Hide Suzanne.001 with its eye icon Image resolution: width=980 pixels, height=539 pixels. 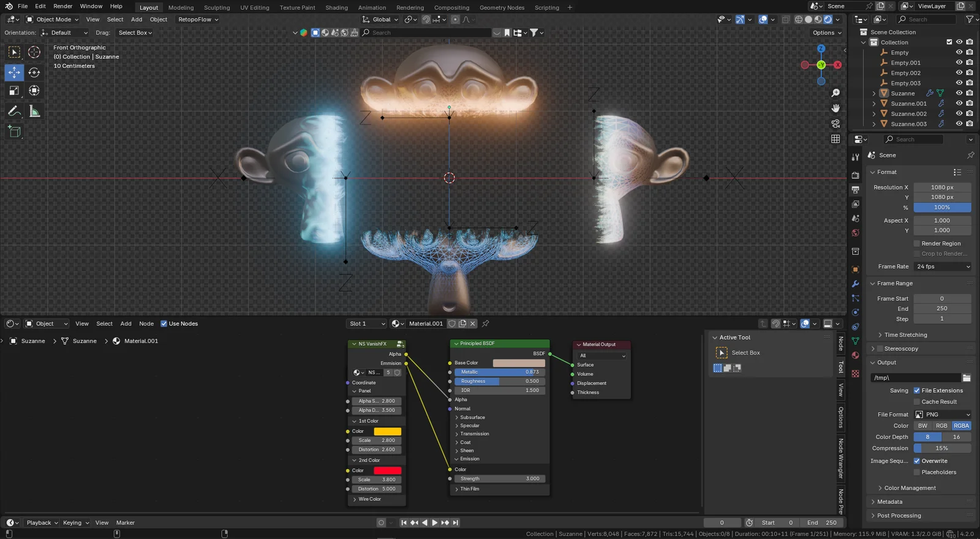coord(959,104)
